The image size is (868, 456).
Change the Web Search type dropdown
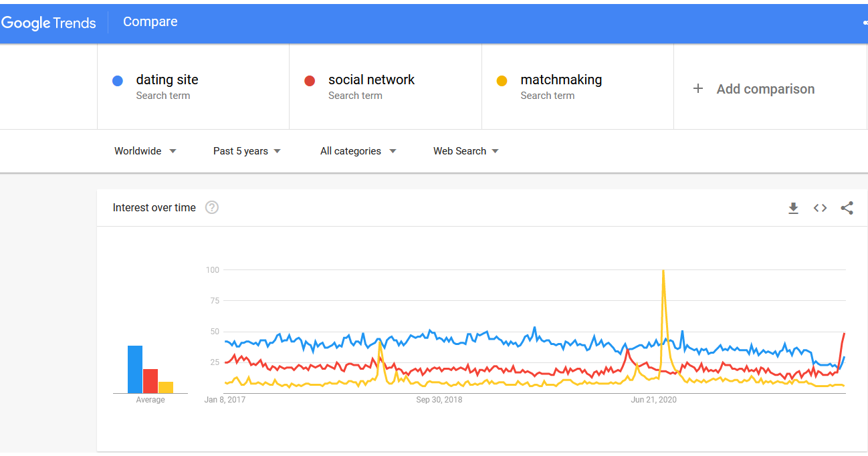(466, 151)
